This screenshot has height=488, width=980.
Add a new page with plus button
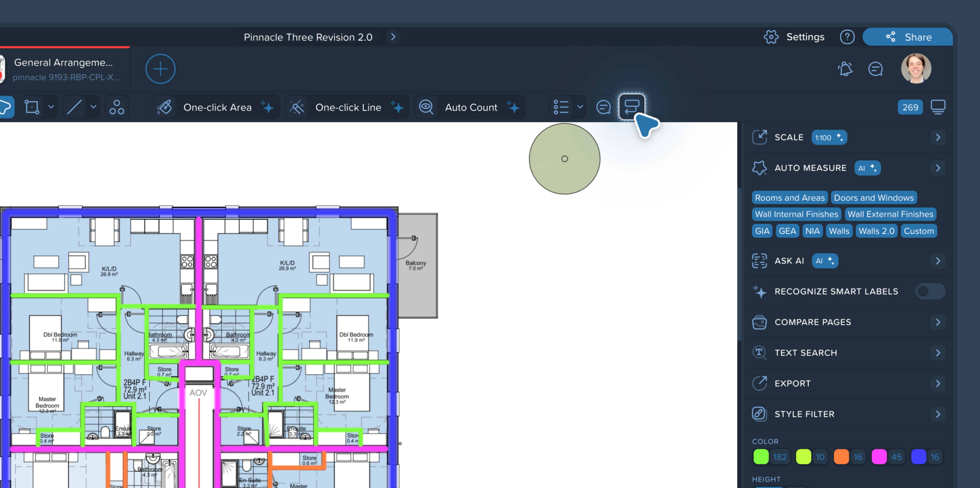pos(160,69)
